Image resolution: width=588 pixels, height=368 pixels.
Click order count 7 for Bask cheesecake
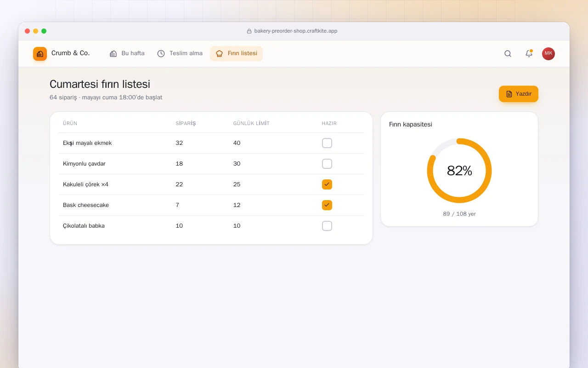(x=177, y=205)
